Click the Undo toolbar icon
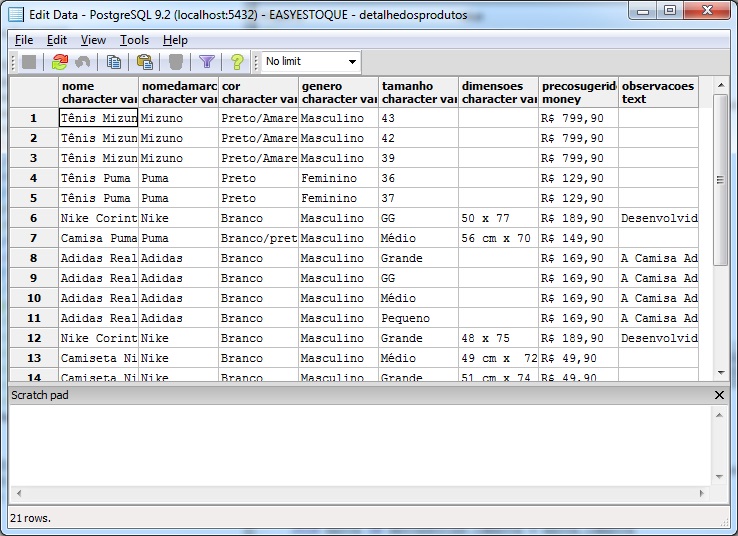Screen dimensions: 738x536 (x=83, y=62)
